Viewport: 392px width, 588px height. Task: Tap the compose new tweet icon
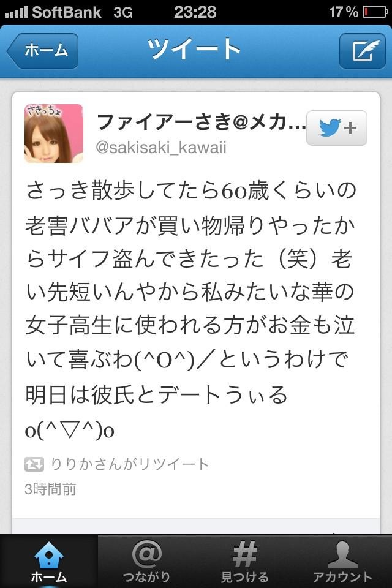(363, 51)
